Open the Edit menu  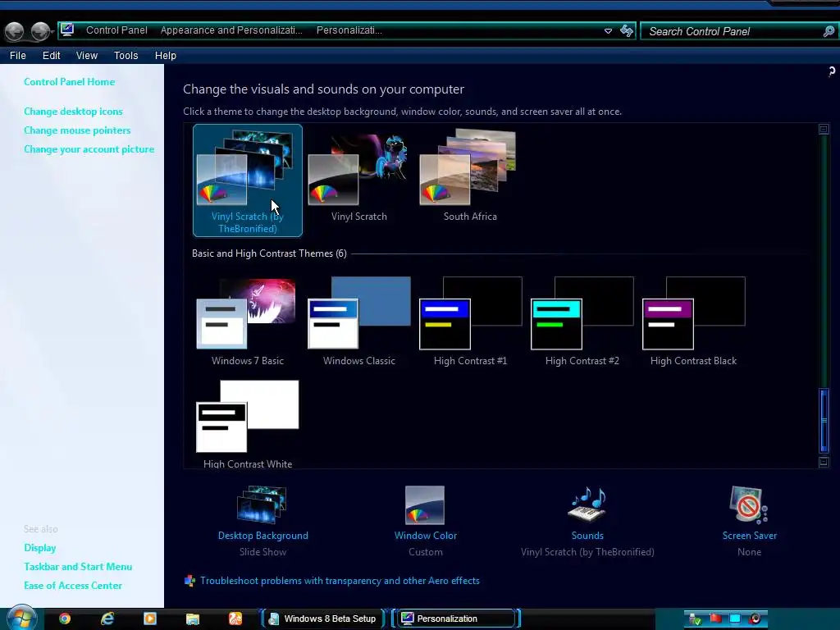tap(52, 56)
